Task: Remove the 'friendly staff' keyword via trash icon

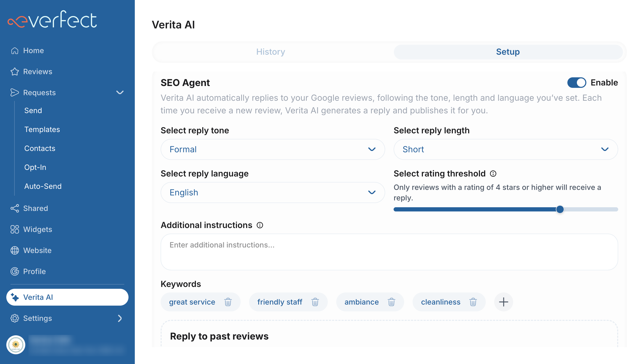Action: [315, 302]
